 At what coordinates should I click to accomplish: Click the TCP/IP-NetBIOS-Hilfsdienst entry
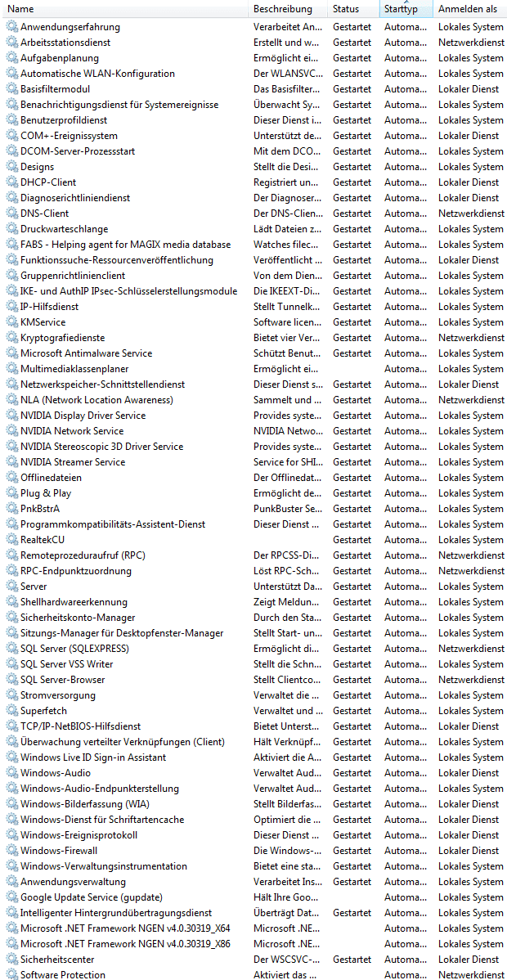tap(81, 726)
